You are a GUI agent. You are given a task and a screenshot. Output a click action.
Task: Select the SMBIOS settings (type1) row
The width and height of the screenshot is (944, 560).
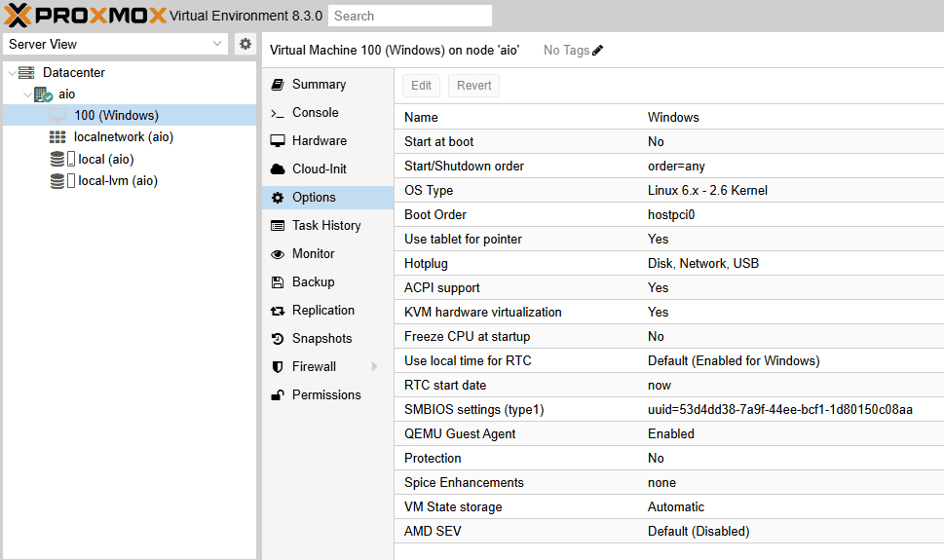(x=669, y=410)
